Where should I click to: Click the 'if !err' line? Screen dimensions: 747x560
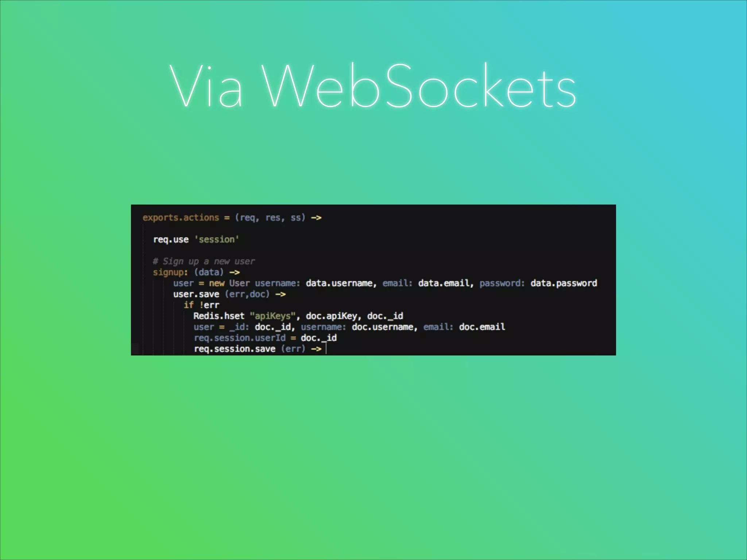click(201, 305)
